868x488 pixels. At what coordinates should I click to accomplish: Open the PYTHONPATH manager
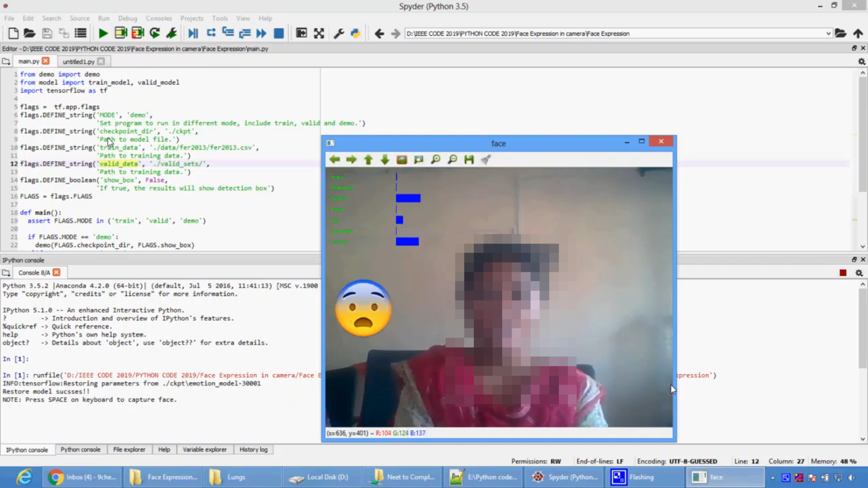point(355,33)
